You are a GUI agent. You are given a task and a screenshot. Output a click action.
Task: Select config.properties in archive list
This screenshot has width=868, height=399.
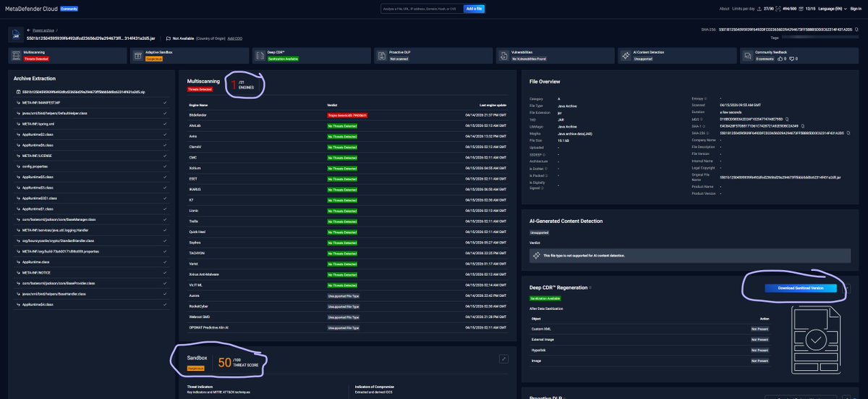tap(35, 165)
